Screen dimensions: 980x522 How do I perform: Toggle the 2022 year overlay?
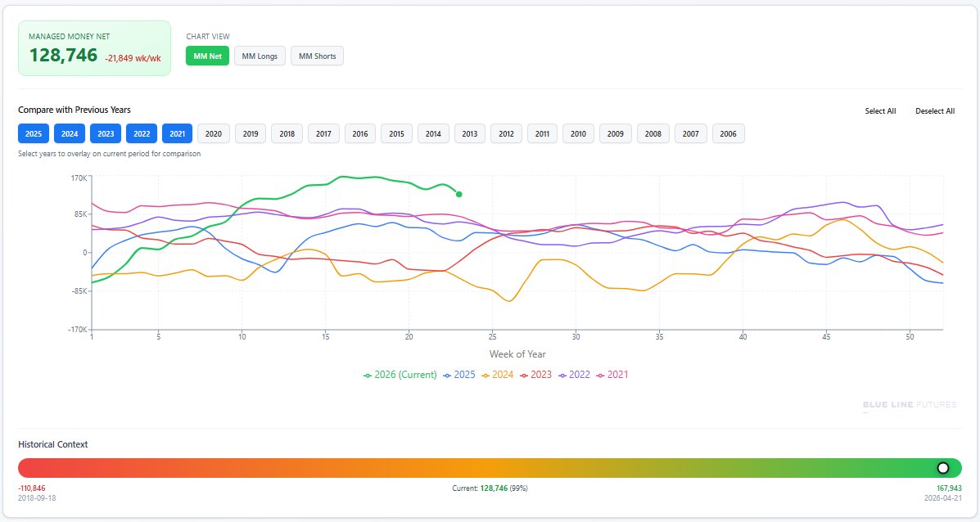tap(142, 133)
